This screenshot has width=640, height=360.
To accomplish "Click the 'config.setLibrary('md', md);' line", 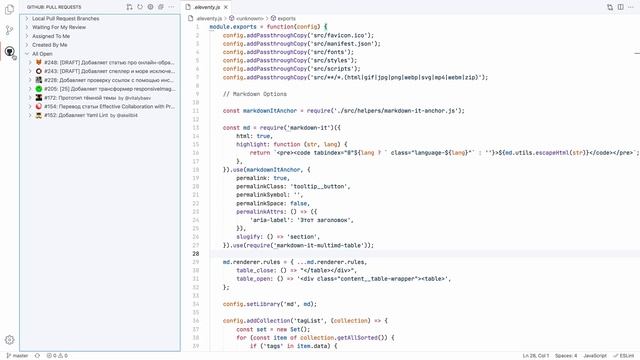I will pyautogui.click(x=270, y=304).
